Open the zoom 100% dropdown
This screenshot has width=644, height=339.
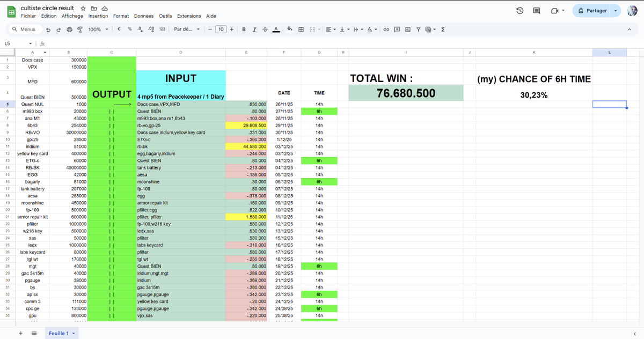click(98, 30)
